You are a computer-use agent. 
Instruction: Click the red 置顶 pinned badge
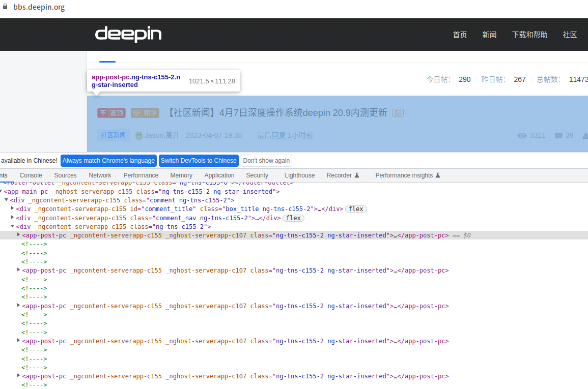pyautogui.click(x=111, y=113)
